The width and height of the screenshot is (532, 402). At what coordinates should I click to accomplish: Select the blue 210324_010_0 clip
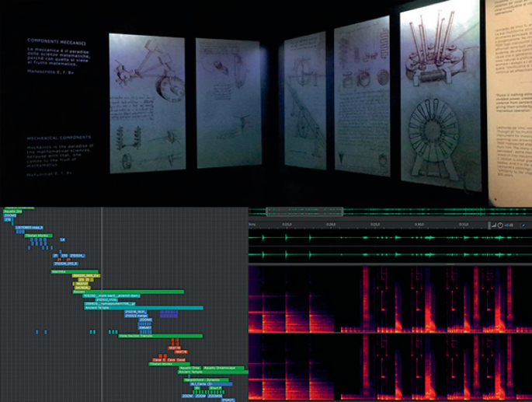tap(66, 264)
